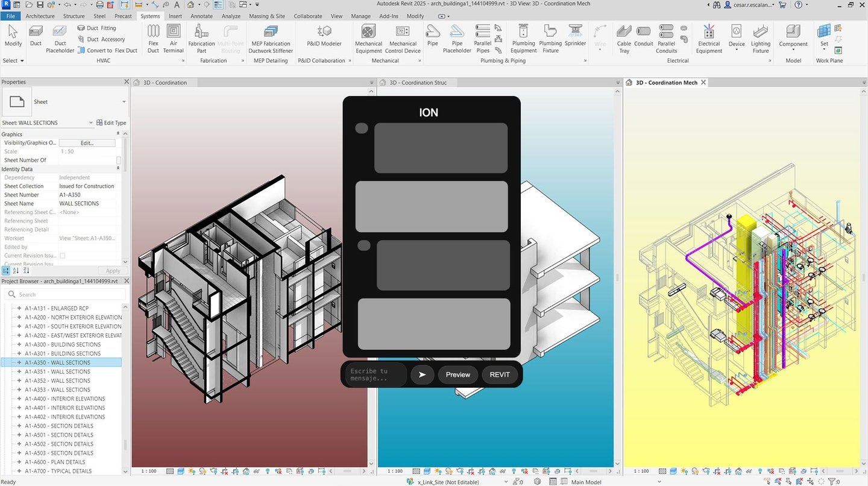Select the Flex Duct tool
This screenshot has height=486, width=868.
click(153, 39)
